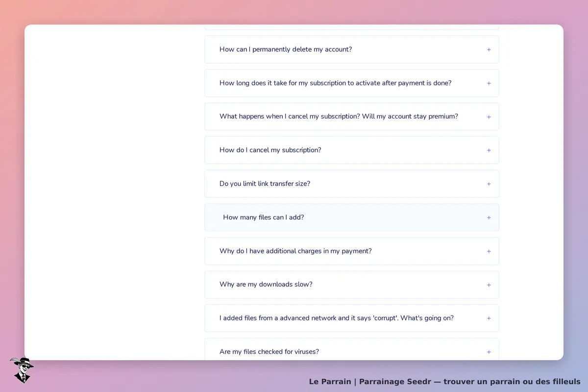Expand 'Are my files checked for viruses?'

351,349
